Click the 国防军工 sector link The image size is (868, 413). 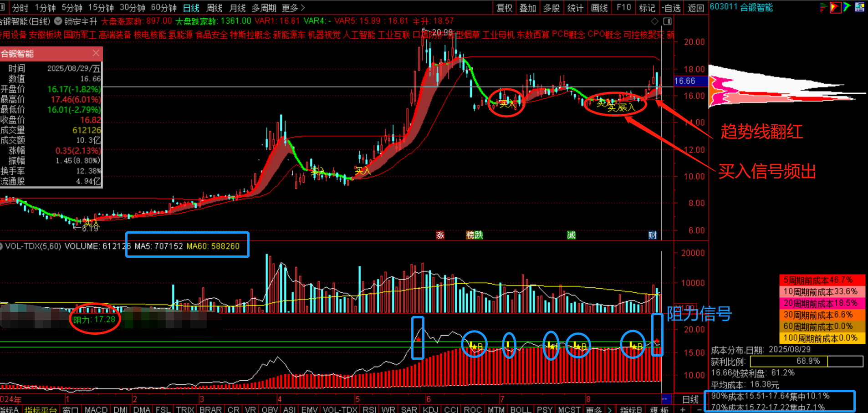click(x=80, y=35)
